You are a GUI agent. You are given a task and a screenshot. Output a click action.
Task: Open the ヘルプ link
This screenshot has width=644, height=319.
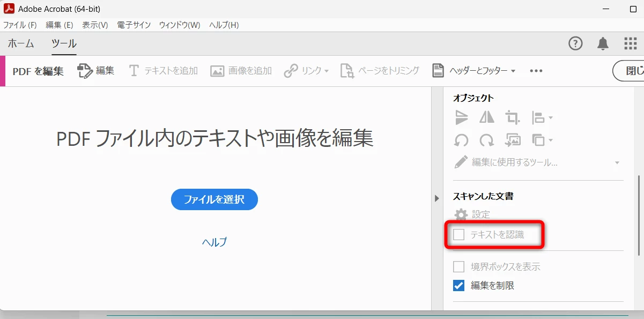[214, 242]
